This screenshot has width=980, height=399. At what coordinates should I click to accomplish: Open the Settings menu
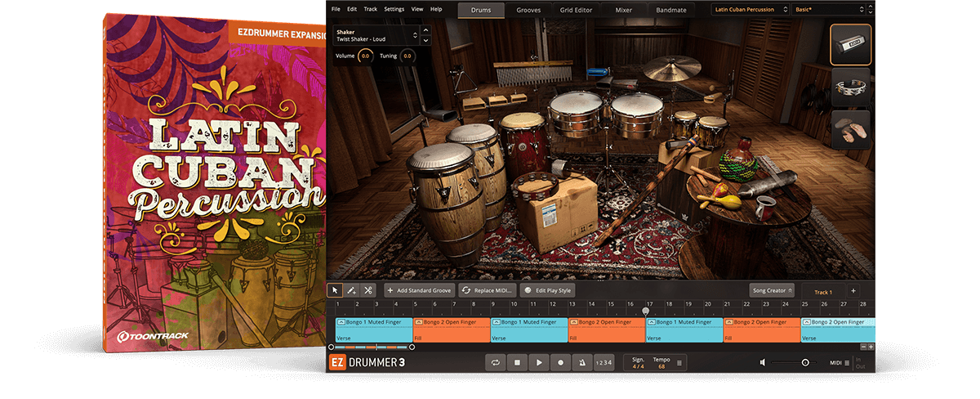[x=394, y=9]
